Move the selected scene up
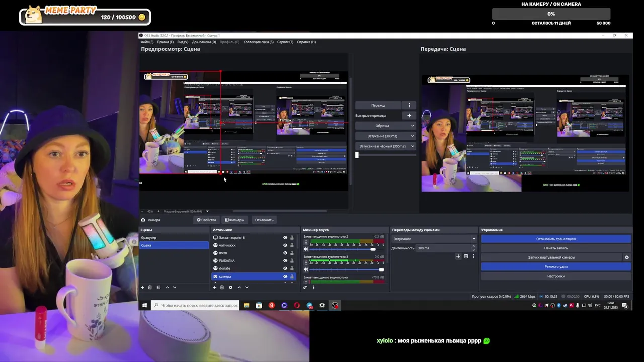 coord(167,287)
